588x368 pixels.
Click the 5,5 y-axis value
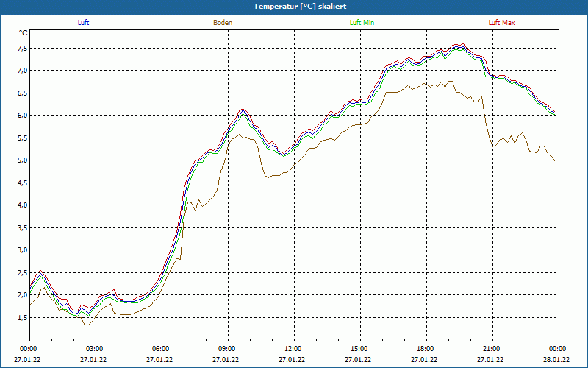click(23, 138)
